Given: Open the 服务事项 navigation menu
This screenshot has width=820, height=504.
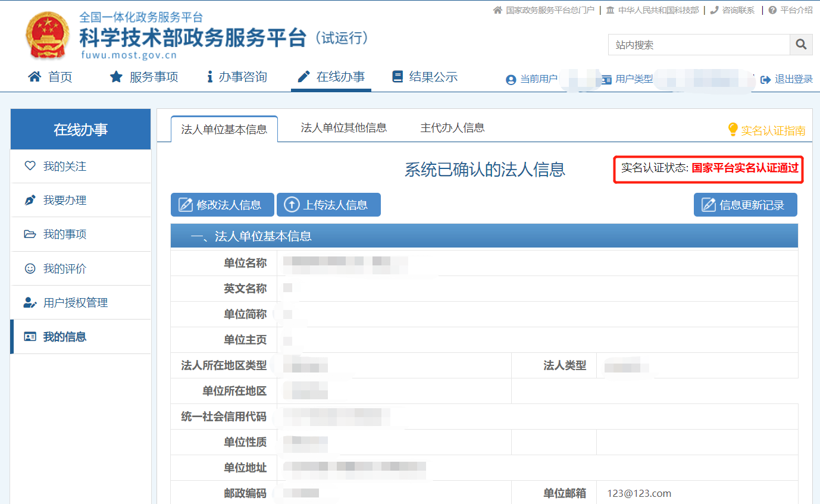Looking at the screenshot, I should [x=144, y=77].
